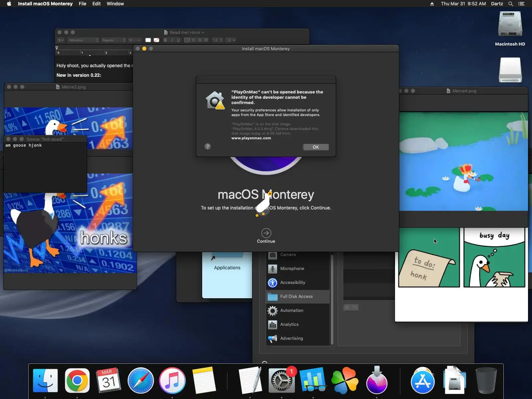Open the Regular typeface dropdown
The width and height of the screenshot is (532, 399).
pos(114,40)
